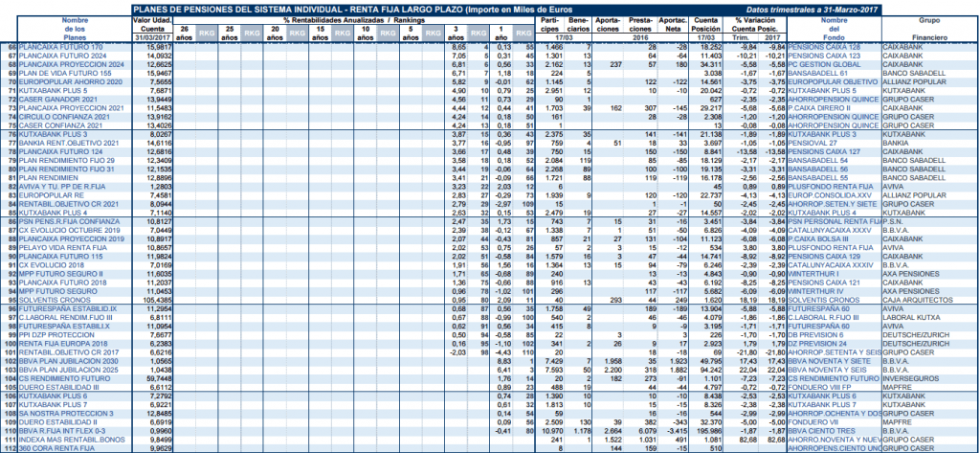
Task: Select the '1 año' column header
Action: click(501, 34)
